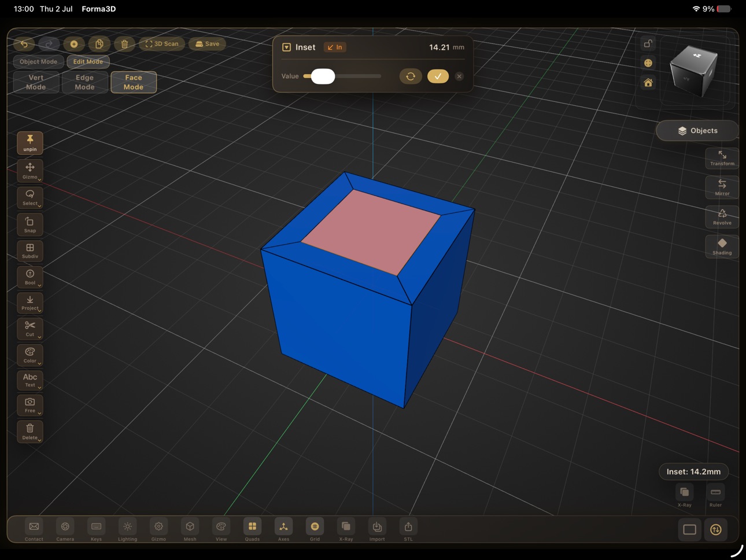Toggle Grid visibility
The image size is (746, 560).
pos(315,530)
